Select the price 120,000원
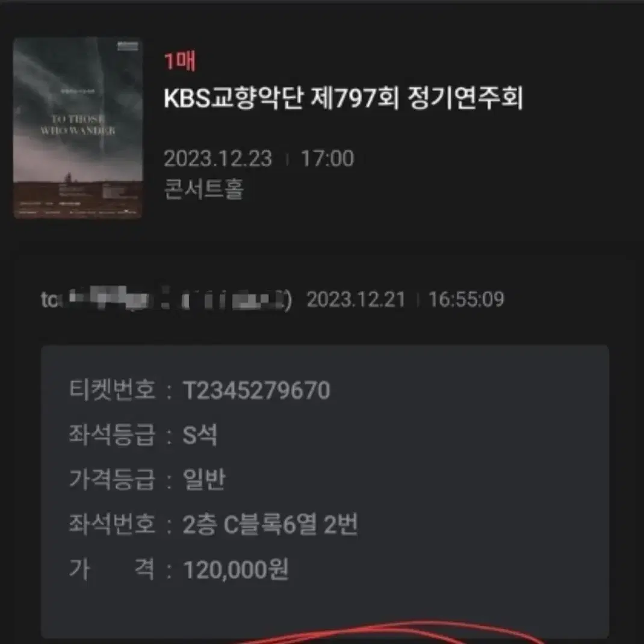644x644 pixels. [x=236, y=569]
